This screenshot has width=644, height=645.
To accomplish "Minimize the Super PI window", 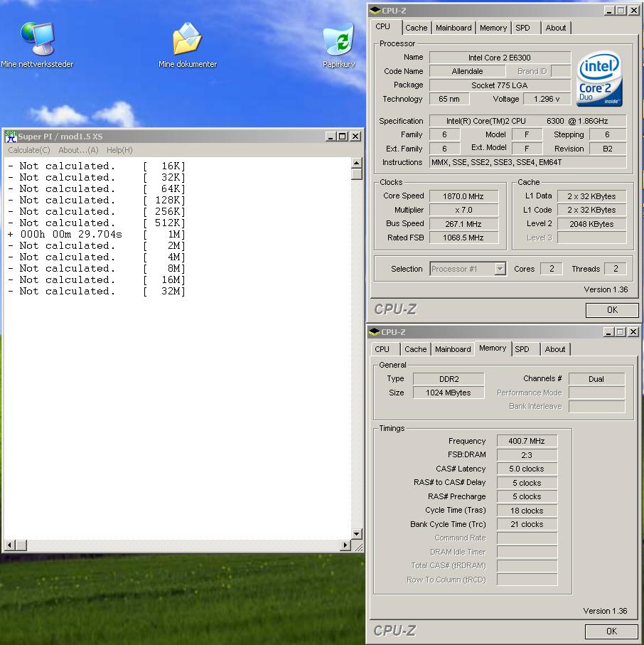I will coord(331,136).
